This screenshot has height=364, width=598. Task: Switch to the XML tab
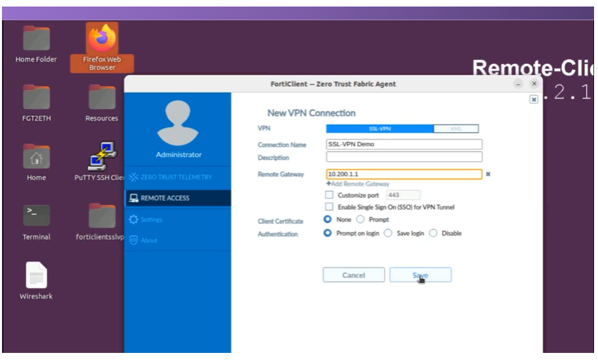456,129
